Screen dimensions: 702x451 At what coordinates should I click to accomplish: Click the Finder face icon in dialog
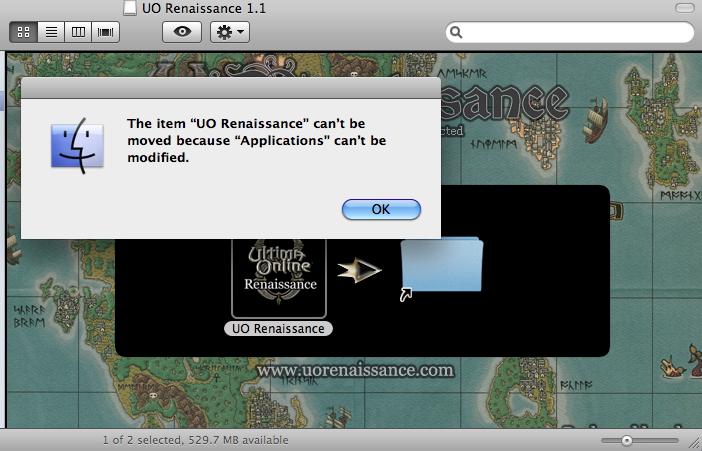(x=77, y=146)
